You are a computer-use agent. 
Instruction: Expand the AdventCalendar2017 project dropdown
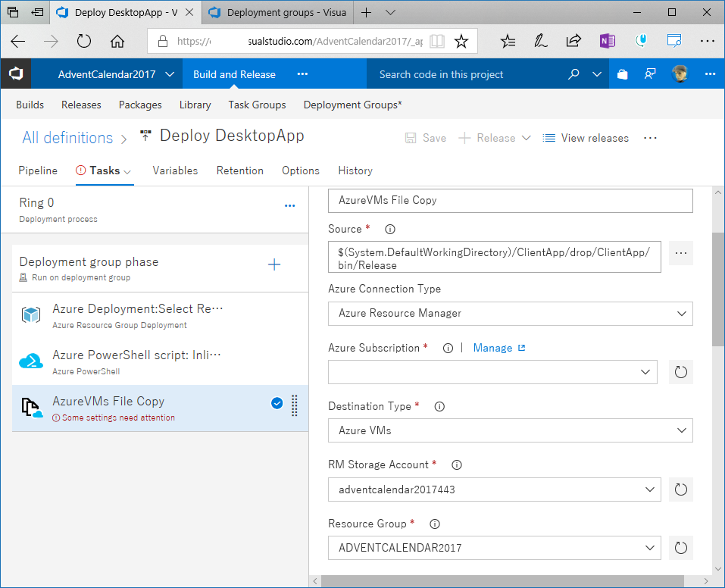(x=170, y=74)
